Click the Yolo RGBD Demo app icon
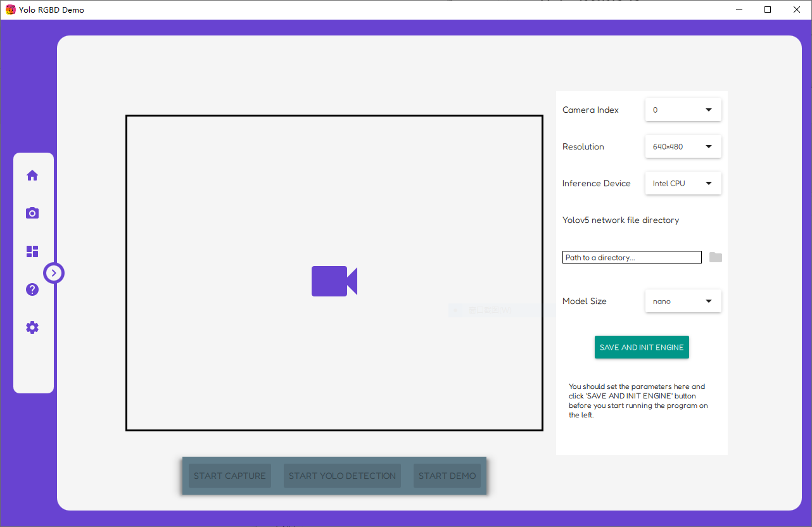Screen dimensions: 812x527 (10, 10)
